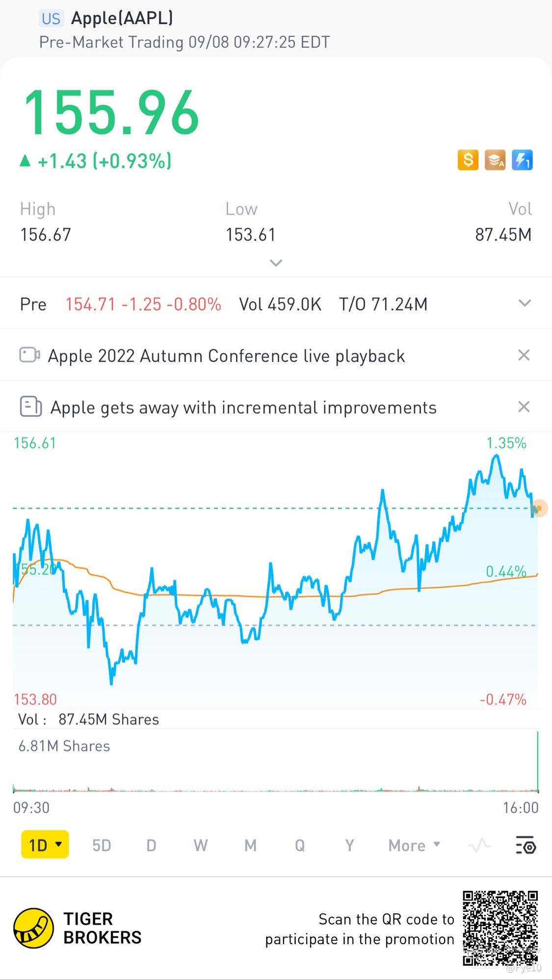Open the chart settings icon
This screenshot has height=980, width=552.
click(x=526, y=845)
